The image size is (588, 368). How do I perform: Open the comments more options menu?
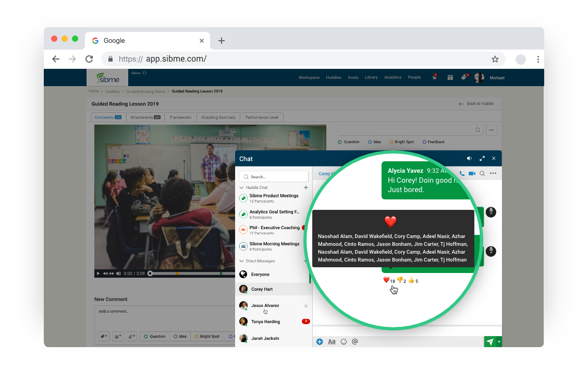pyautogui.click(x=491, y=130)
